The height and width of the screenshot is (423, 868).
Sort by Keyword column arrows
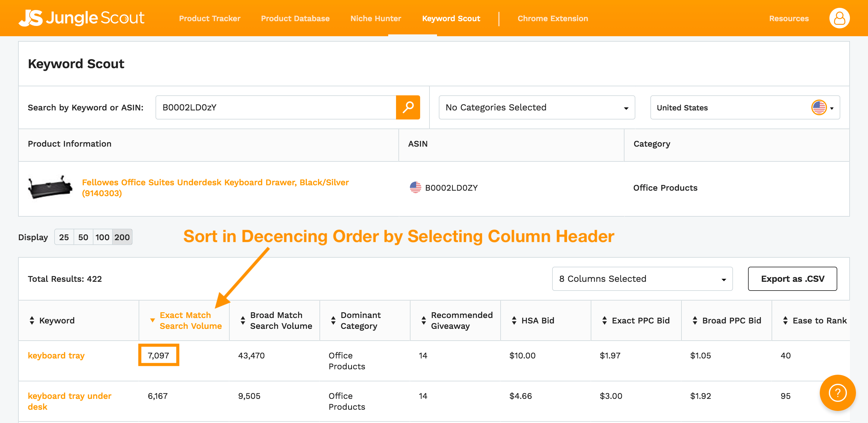tap(32, 320)
